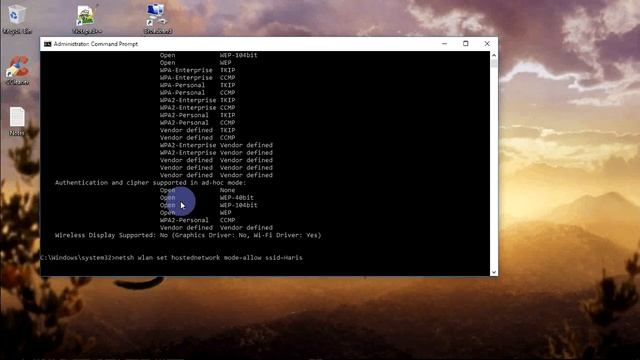640x360 pixels.
Task: Click the scrollbar up arrow in Command Prompt
Action: coord(494,55)
